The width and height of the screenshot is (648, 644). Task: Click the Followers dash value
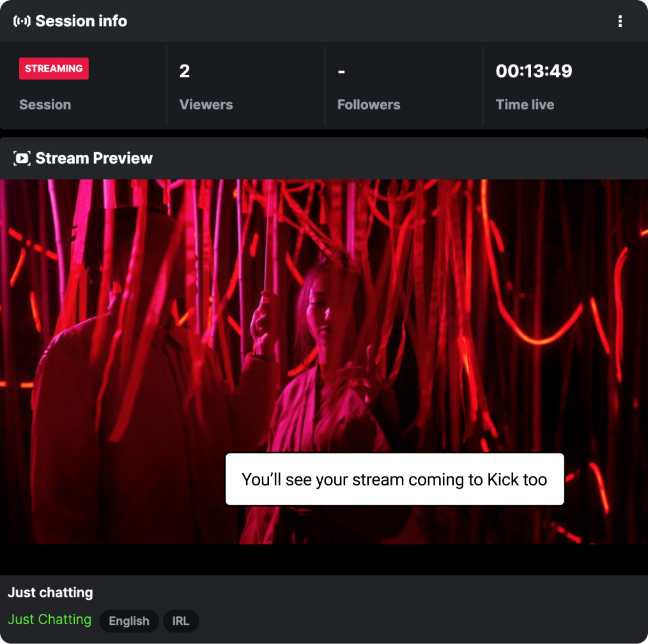(341, 71)
